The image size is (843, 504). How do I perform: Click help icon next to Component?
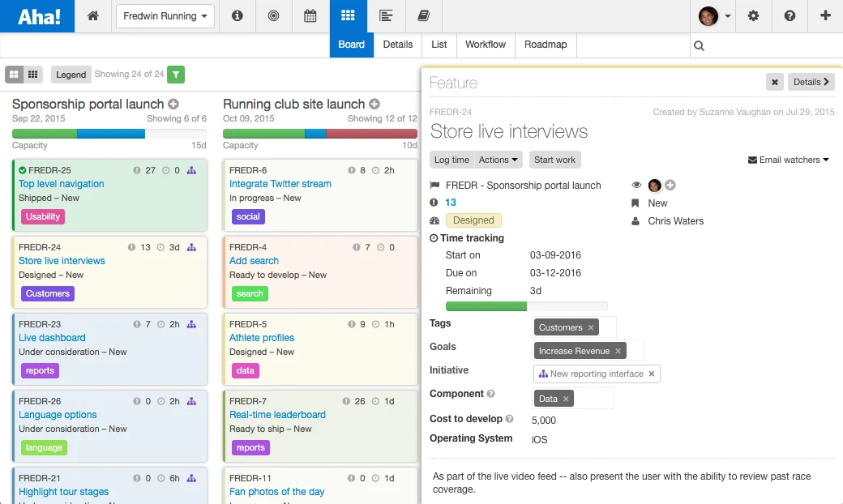click(x=490, y=394)
